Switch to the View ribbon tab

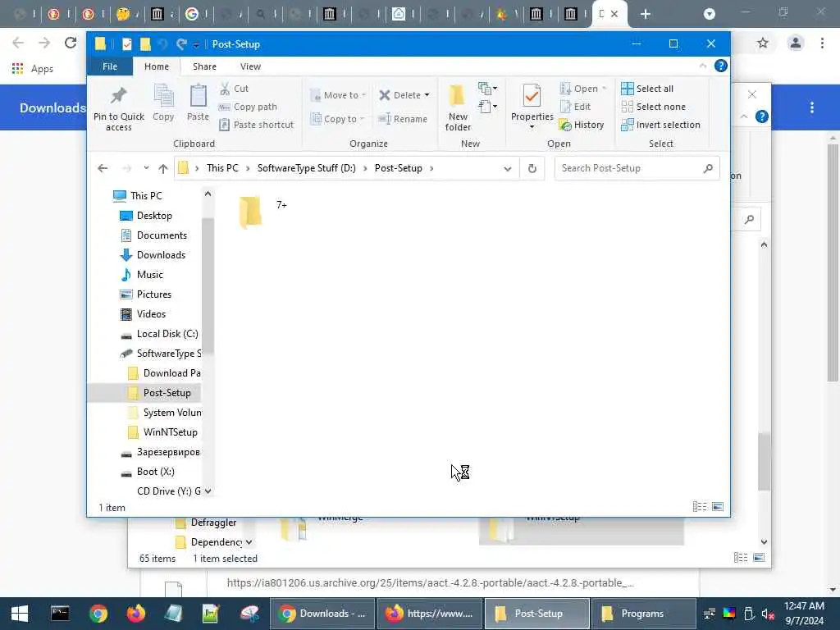250,66
